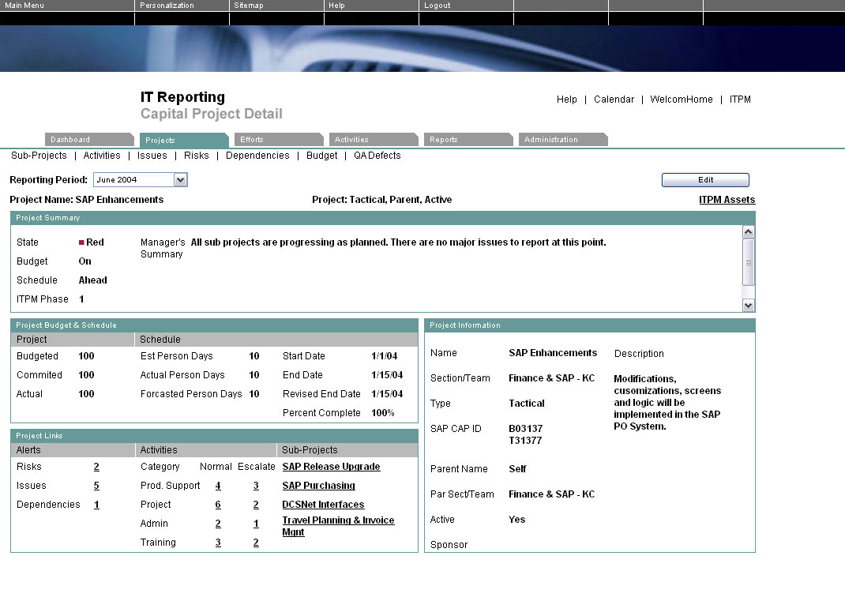Switch to the Efforts tab
Screen dimensions: 845x616
click(279, 140)
